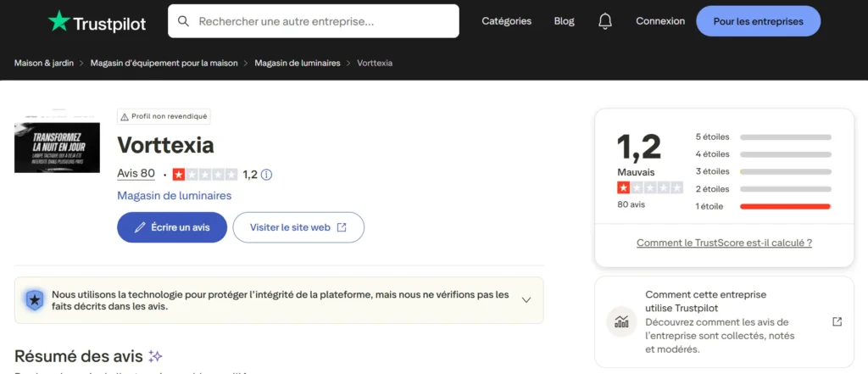Screen dimensions: 868x374
Task: Go to Magasin d'équipement pour la maison breadcrumb
Action: pyautogui.click(x=164, y=63)
